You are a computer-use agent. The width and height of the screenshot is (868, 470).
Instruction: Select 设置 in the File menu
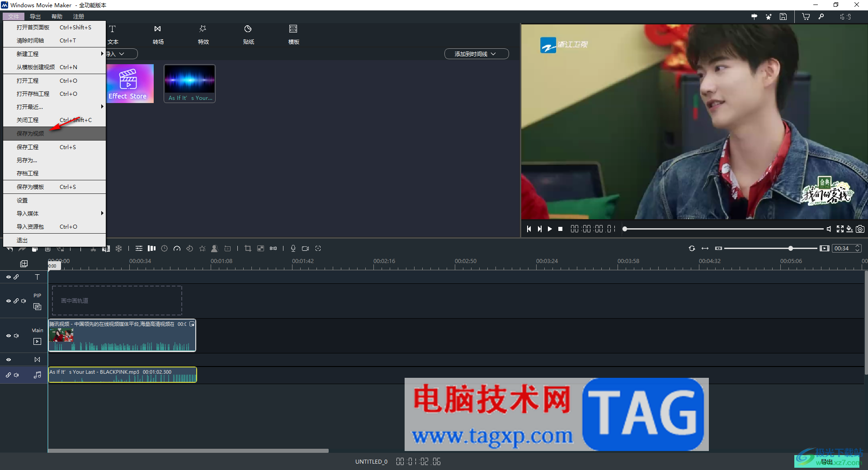[x=54, y=201]
